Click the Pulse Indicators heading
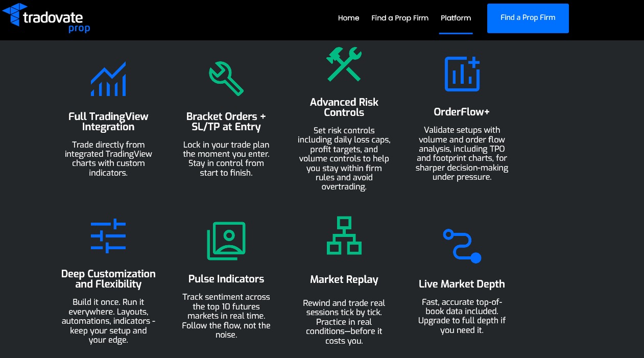This screenshot has height=358, width=644. [226, 279]
